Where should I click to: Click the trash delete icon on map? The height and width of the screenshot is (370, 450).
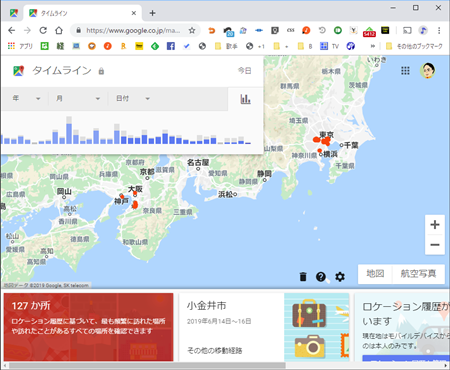point(303,277)
